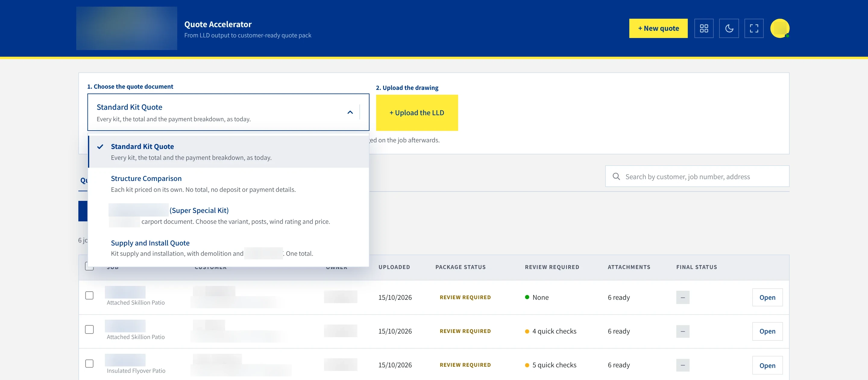Toggle dark mode moon icon

coord(729,28)
